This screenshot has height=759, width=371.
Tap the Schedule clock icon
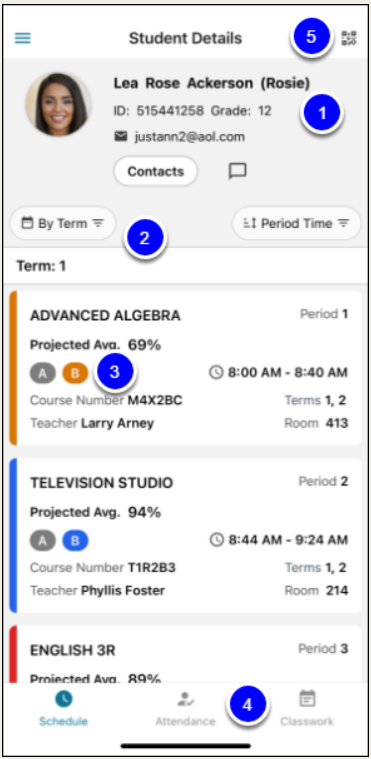click(63, 698)
